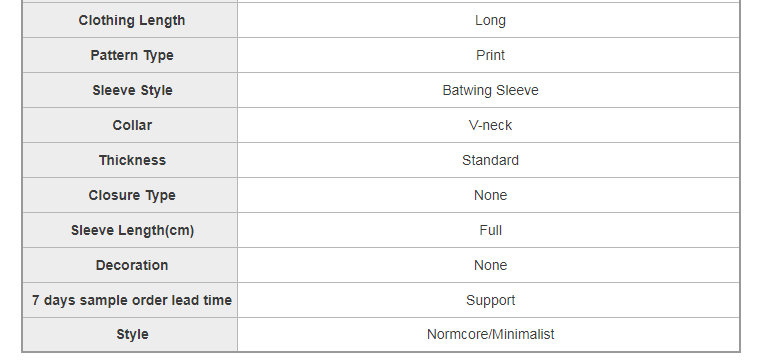Image resolution: width=761 pixels, height=363 pixels.
Task: Select the Support value text
Action: tap(490, 300)
